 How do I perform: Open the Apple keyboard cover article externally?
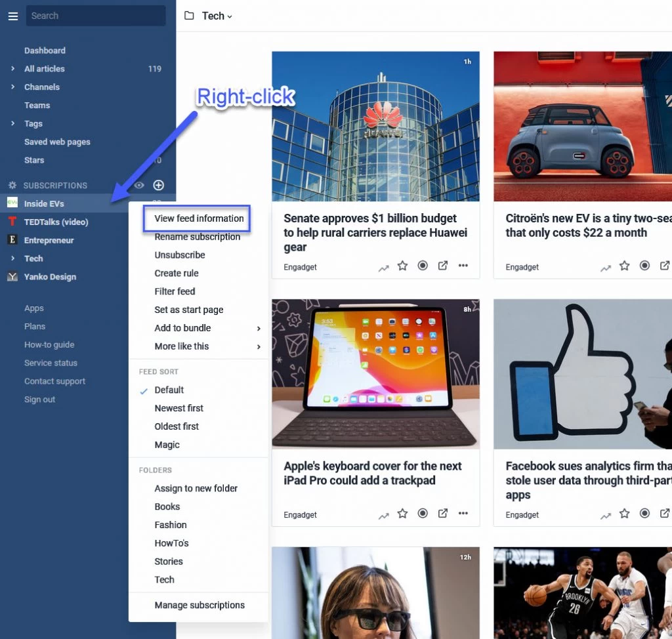coord(443,514)
